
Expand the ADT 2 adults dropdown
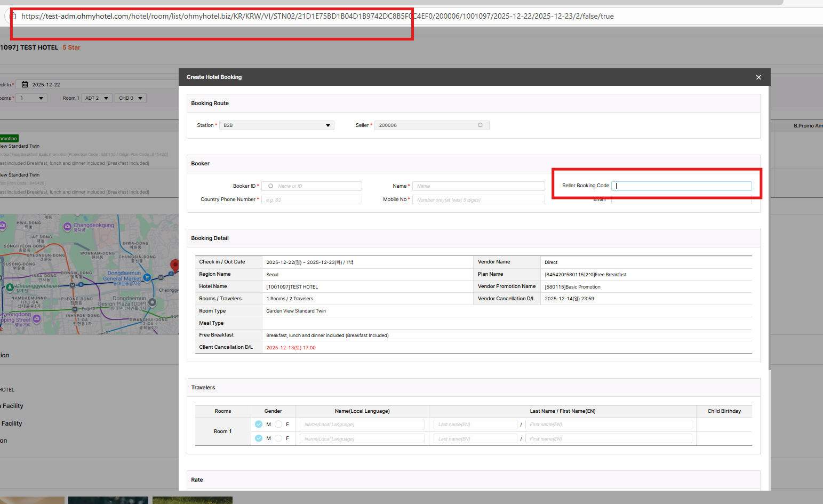(97, 98)
